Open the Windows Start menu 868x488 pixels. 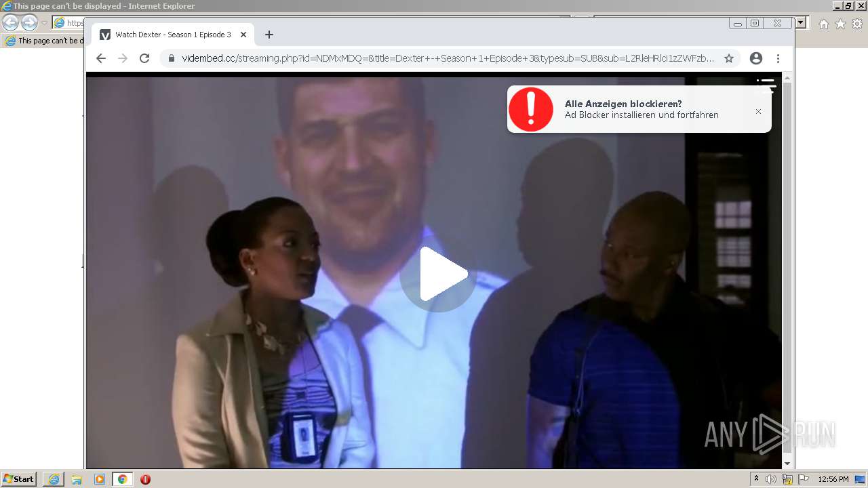coord(19,479)
